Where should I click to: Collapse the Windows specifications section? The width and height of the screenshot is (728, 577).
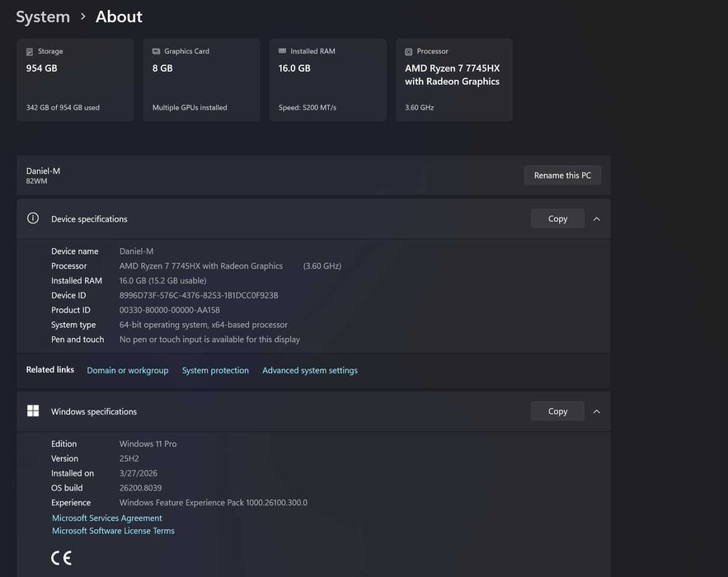(597, 412)
